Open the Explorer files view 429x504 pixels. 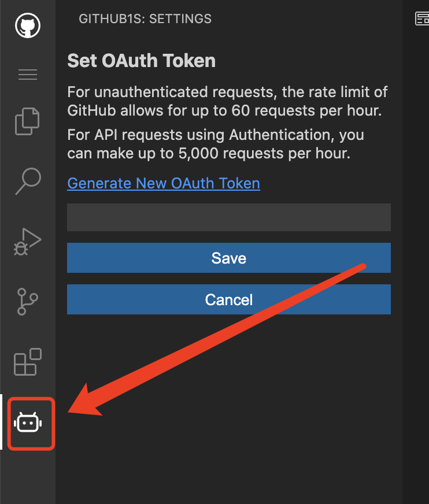pyautogui.click(x=27, y=121)
